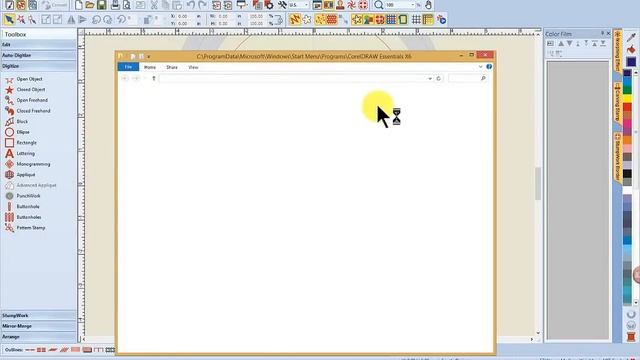Expand the Mirror-Merge toolbox section

38,326
